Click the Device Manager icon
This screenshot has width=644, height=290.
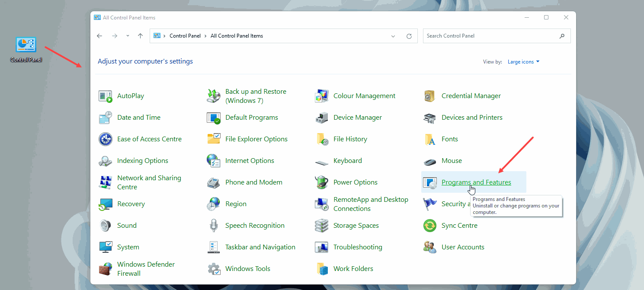[x=322, y=118]
